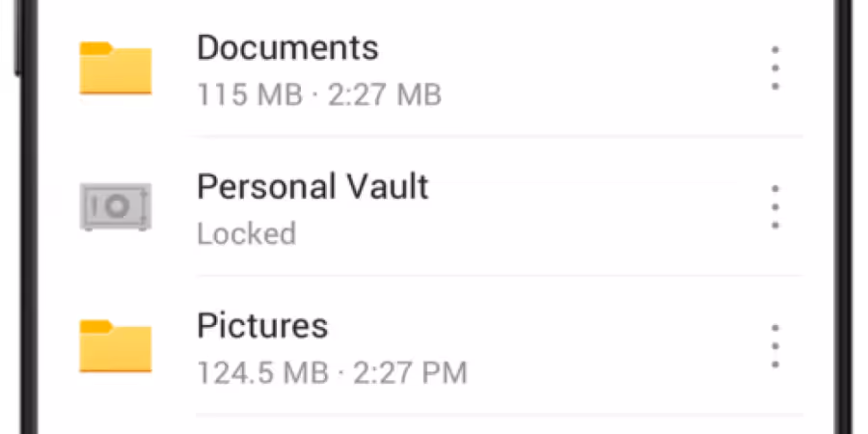Tap the tab of the Pictures folder icon

click(x=95, y=326)
